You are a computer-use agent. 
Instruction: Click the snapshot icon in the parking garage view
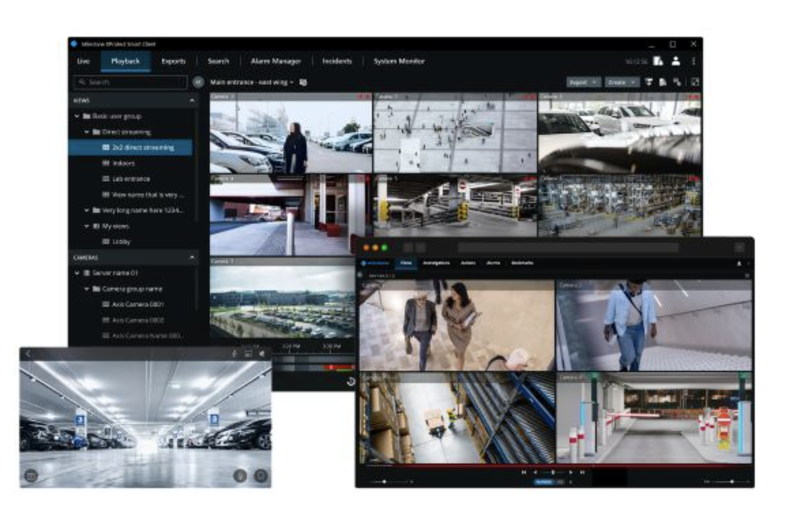click(x=31, y=476)
